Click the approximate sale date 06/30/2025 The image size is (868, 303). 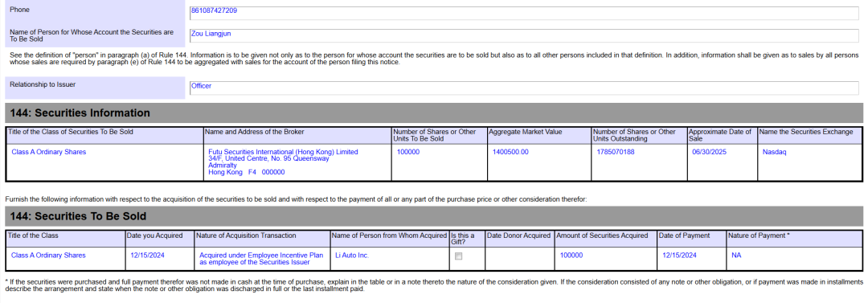click(x=709, y=152)
